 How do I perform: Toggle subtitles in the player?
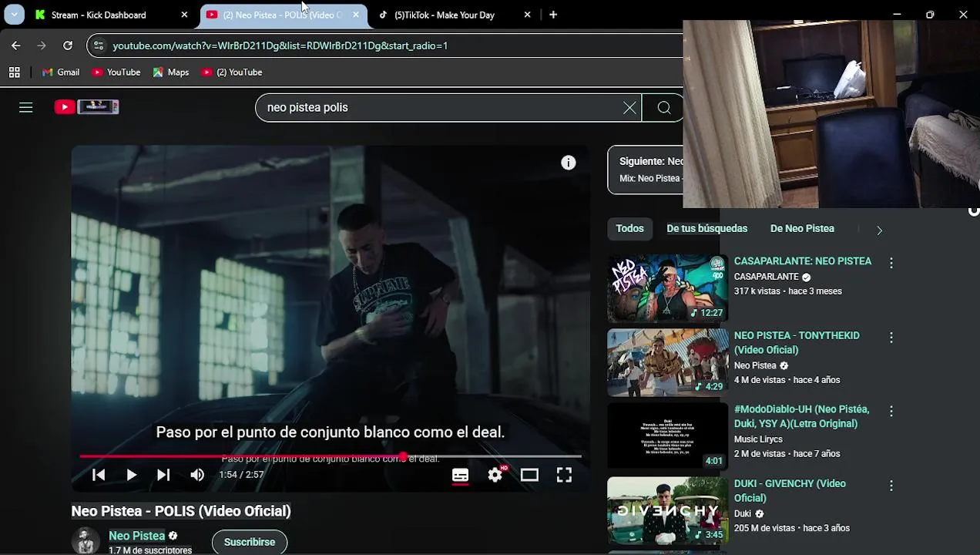[460, 476]
